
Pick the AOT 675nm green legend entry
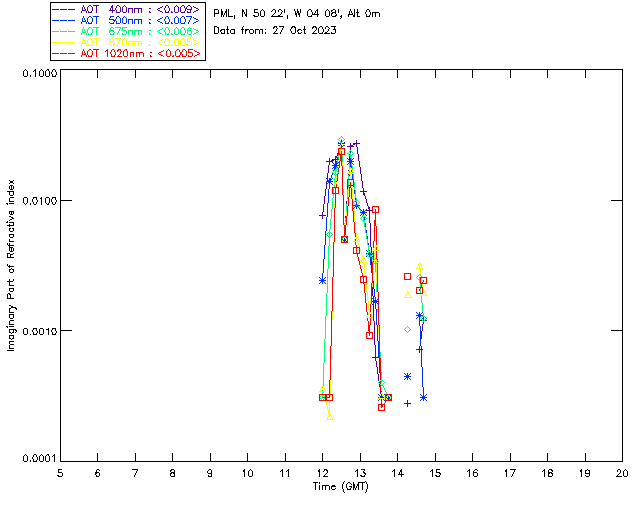[x=127, y=32]
